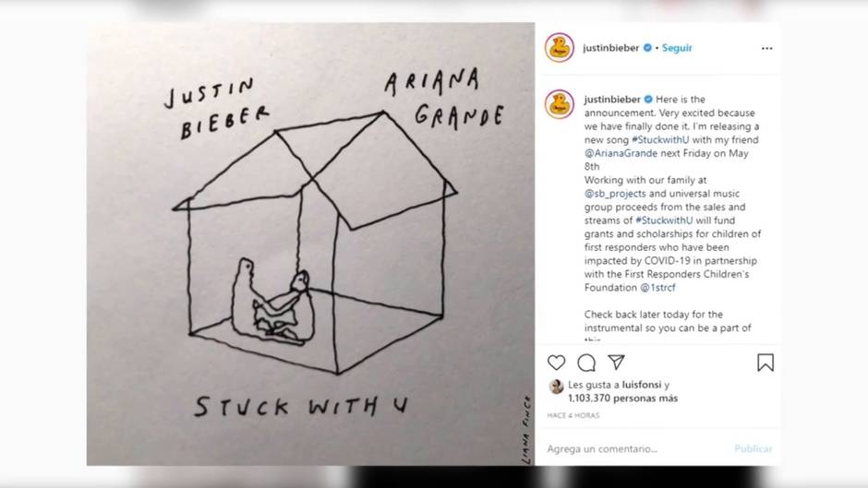This screenshot has width=868, height=488.
Task: Open the @1strcf foundation mention
Action: coord(658,288)
